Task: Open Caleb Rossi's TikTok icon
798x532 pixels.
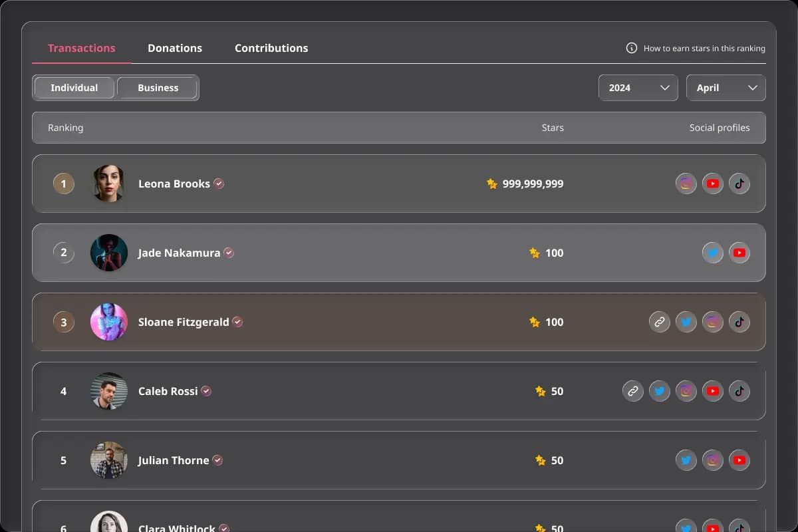Action: tap(739, 391)
